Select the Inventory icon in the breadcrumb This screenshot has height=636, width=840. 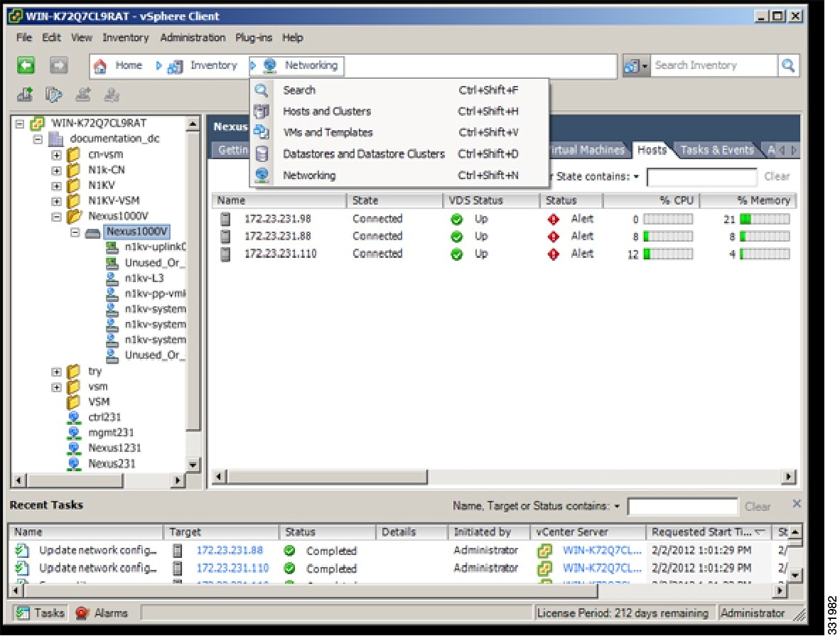(x=175, y=66)
